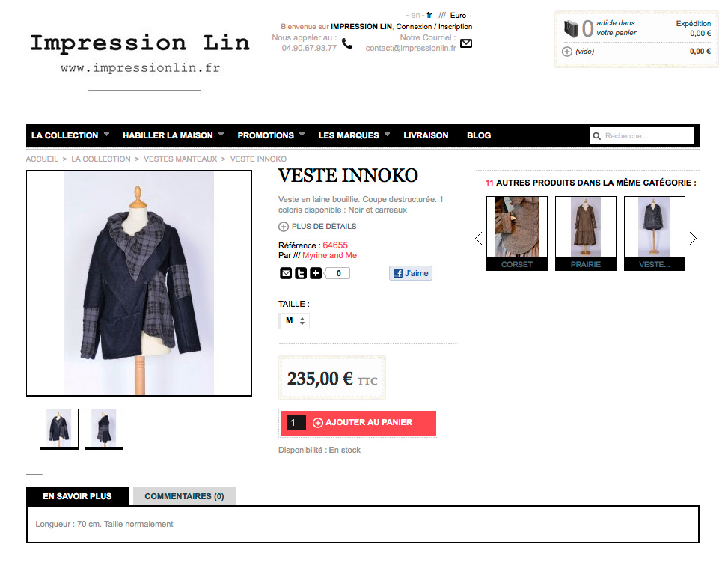The height and width of the screenshot is (568, 728).
Task: Open the TAILLE size dropdown
Action: [x=294, y=321]
